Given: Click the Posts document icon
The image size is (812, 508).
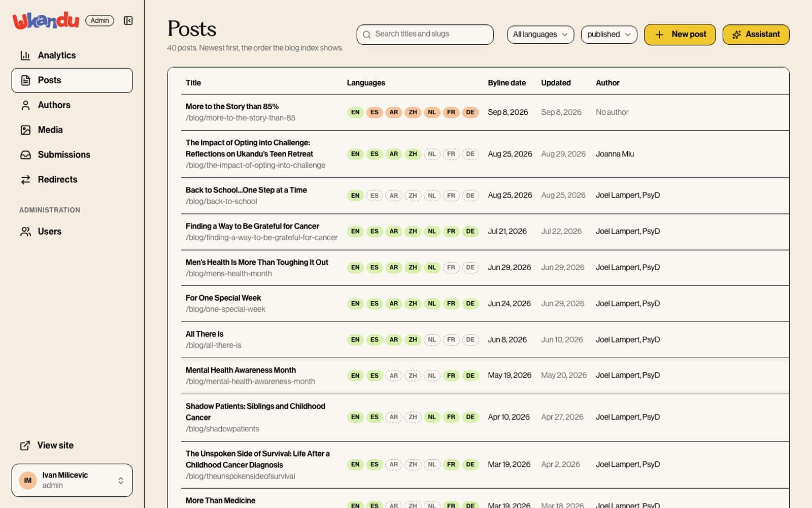Looking at the screenshot, I should [25, 80].
